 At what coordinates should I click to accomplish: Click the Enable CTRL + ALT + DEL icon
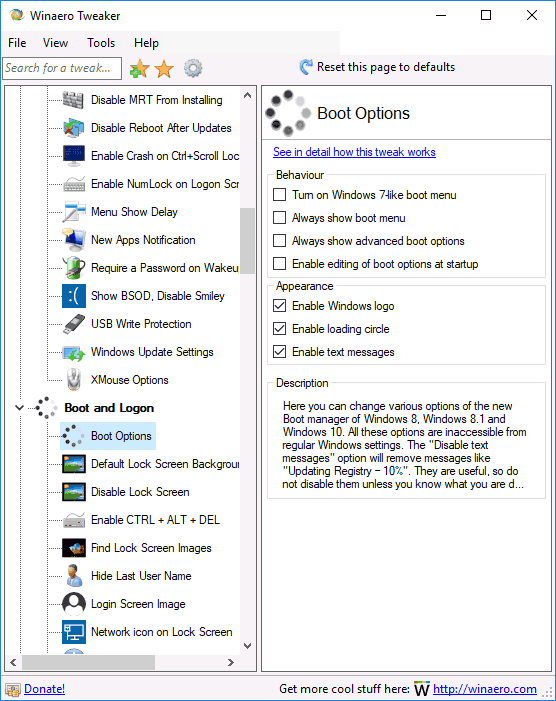click(x=73, y=520)
